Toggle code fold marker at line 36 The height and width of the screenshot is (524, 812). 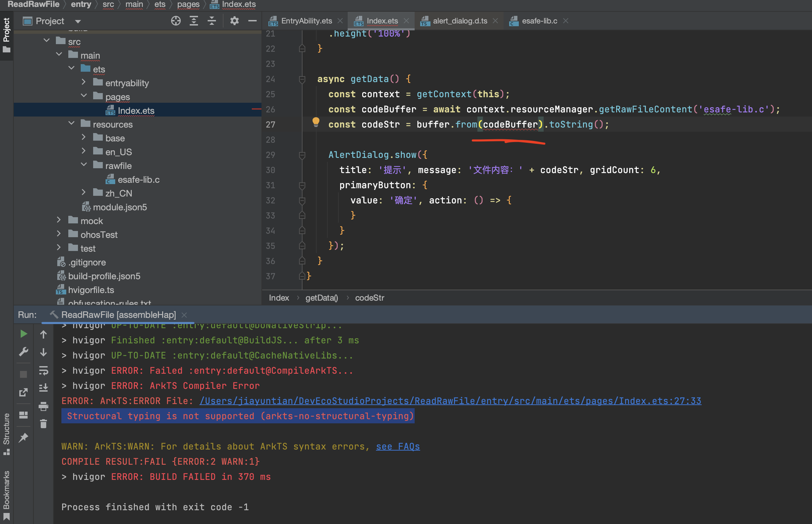coord(302,261)
